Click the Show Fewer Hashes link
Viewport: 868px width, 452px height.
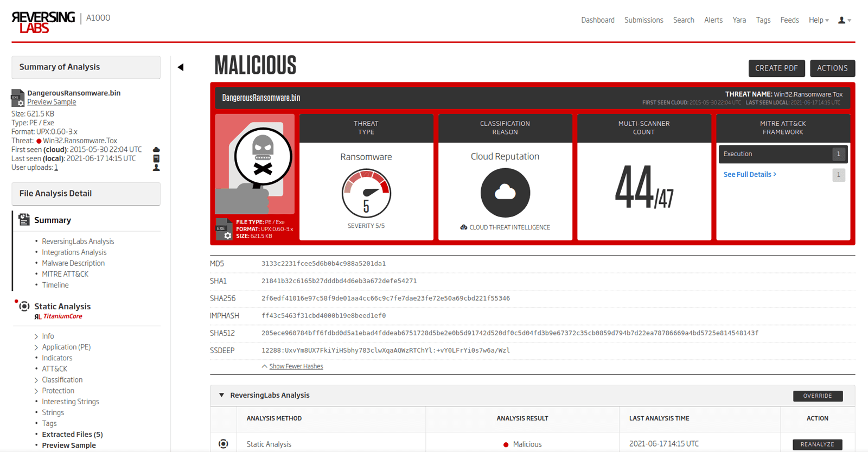(x=296, y=366)
